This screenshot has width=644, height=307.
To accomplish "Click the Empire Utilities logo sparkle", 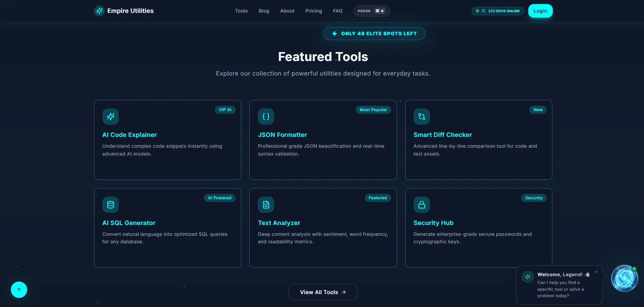I will click(99, 11).
